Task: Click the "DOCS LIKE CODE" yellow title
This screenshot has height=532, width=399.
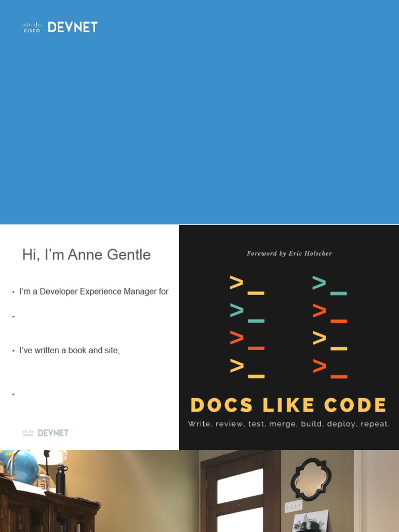Action: (x=288, y=405)
